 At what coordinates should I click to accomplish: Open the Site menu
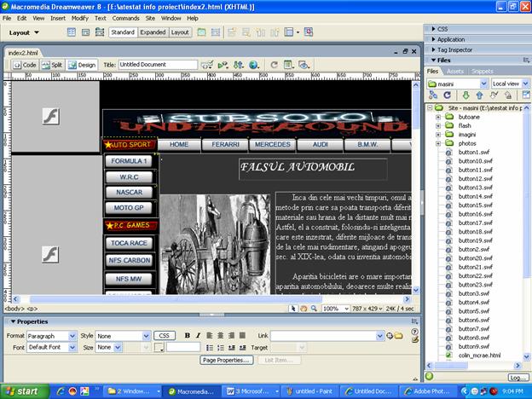(150, 18)
